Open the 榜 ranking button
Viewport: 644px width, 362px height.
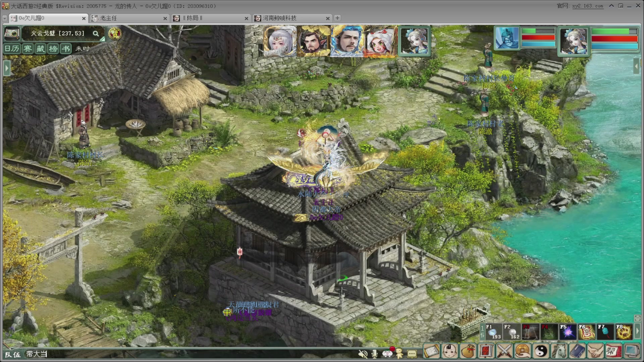[53, 49]
